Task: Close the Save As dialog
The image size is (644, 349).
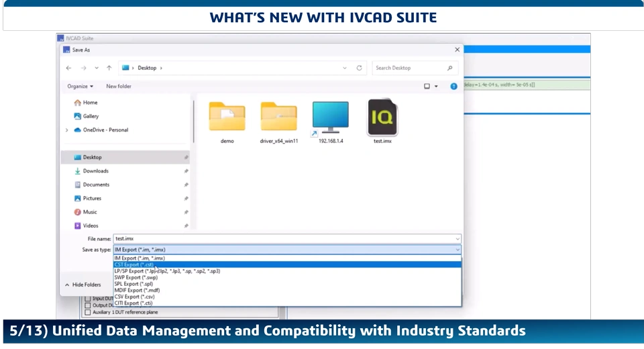Action: coord(457,49)
